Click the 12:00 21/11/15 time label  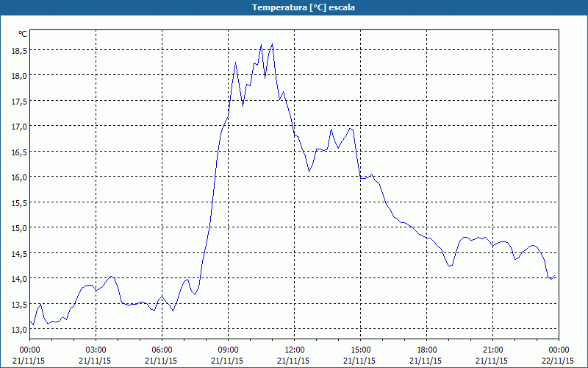point(293,355)
